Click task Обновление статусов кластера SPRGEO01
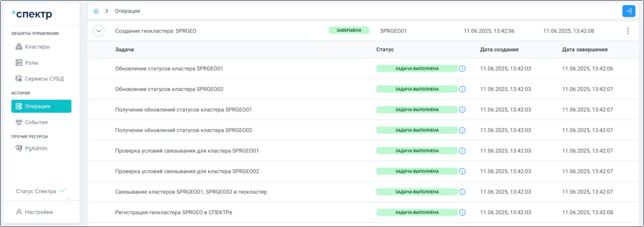 169,69
